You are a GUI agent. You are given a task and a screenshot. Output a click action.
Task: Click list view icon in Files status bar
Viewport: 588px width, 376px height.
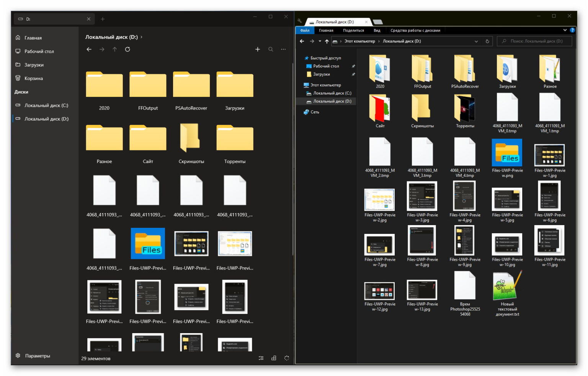(x=261, y=358)
